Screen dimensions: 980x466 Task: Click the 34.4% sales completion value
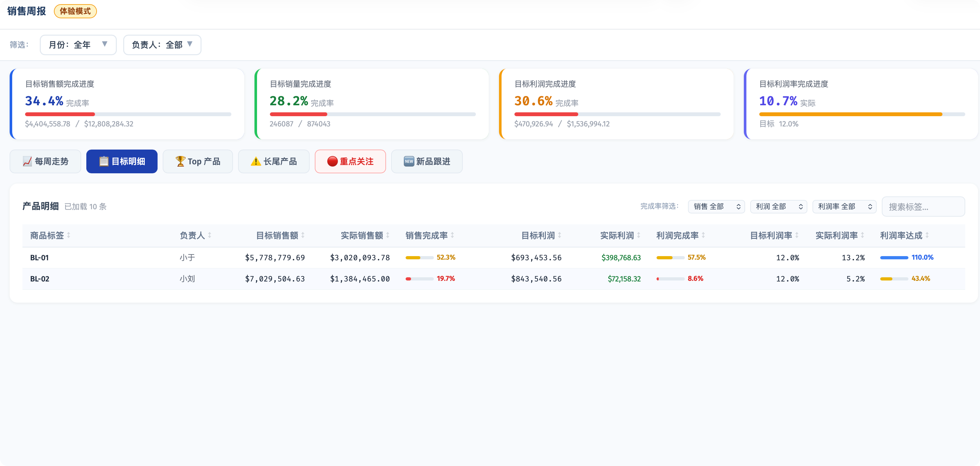pyautogui.click(x=44, y=101)
